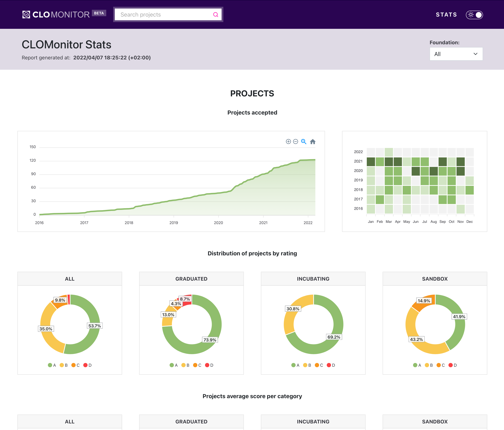Click the chart zoom in icon
The width and height of the screenshot is (504, 430).
[x=288, y=142]
